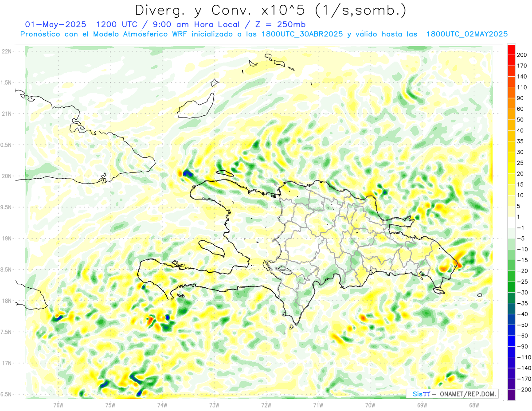The image size is (532, 411).
Task: Click color scale value '-60'
Action: point(522,335)
